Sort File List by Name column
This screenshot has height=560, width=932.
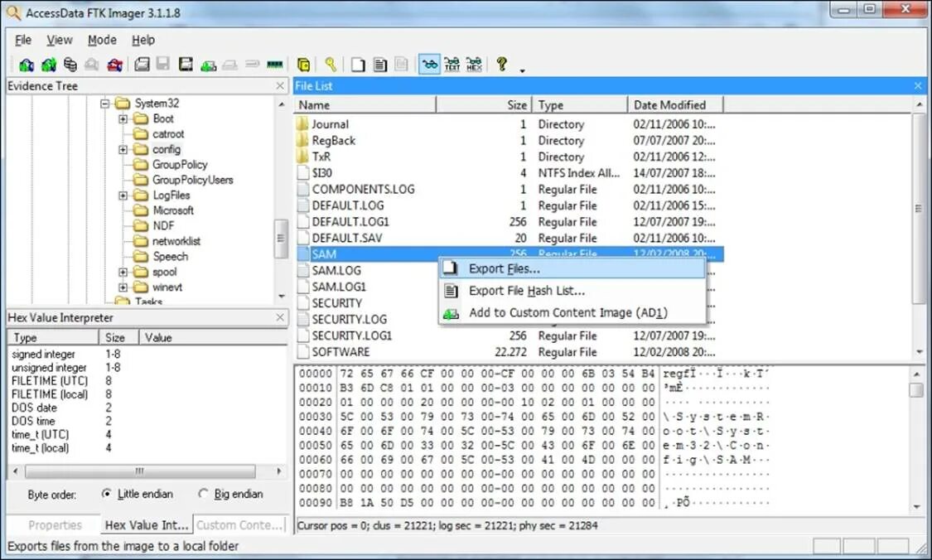[365, 104]
